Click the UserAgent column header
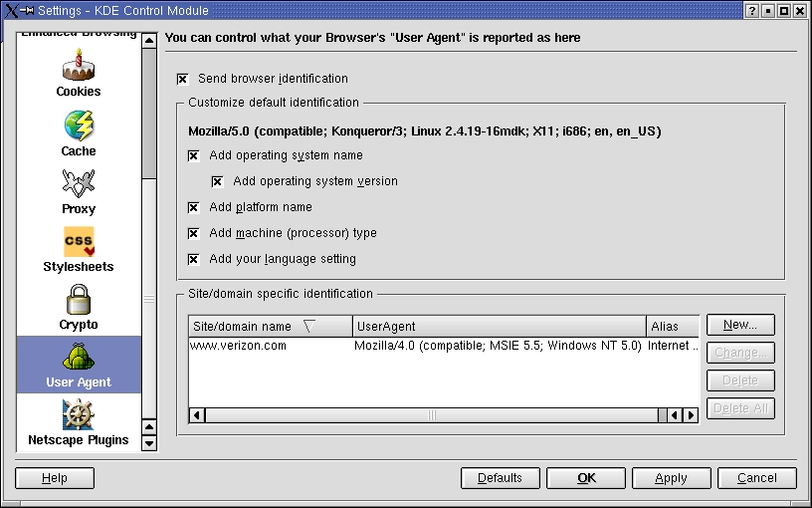The width and height of the screenshot is (812, 508). pyautogui.click(x=499, y=327)
